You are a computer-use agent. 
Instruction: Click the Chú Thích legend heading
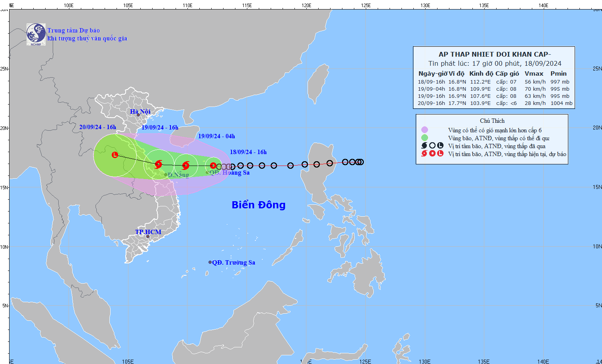[x=492, y=121]
